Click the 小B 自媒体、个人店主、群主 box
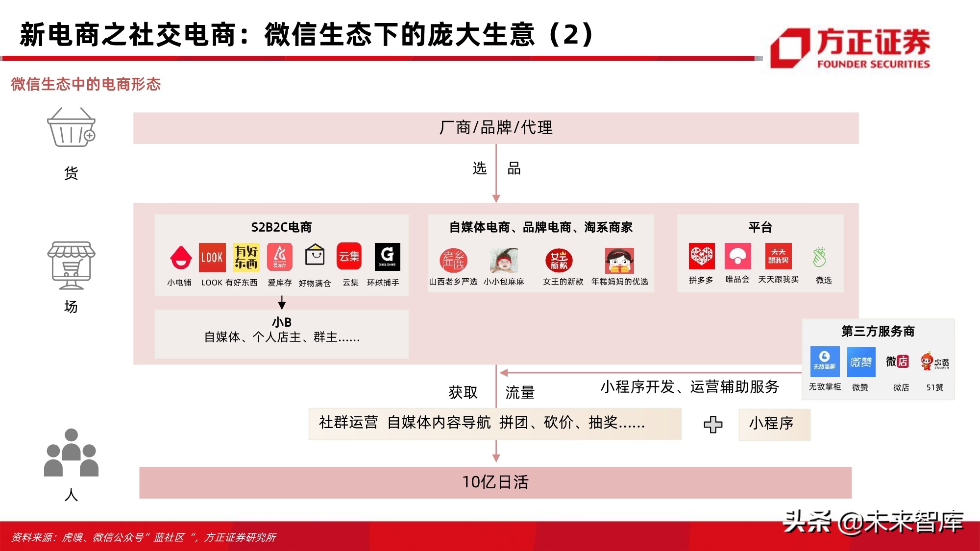The height and width of the screenshot is (551, 980). click(x=282, y=333)
